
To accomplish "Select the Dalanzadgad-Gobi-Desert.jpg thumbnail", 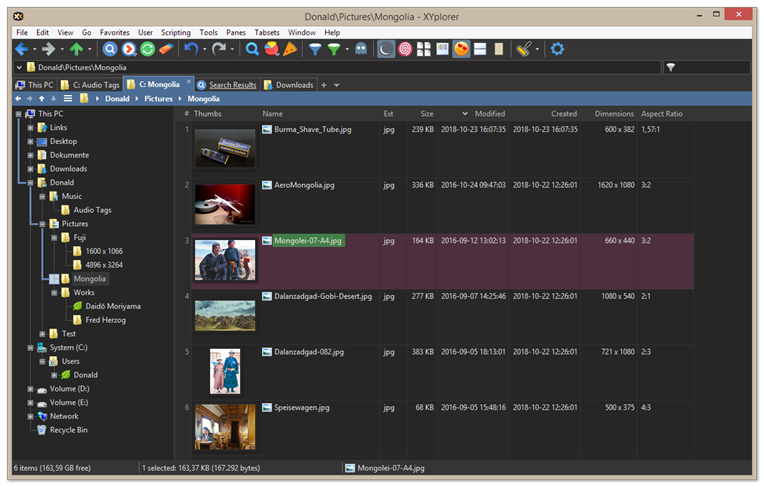I will pos(225,316).
